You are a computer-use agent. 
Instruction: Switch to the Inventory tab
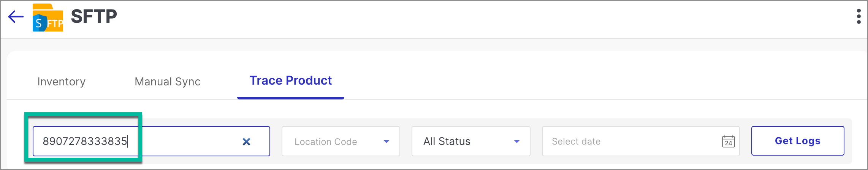click(62, 82)
